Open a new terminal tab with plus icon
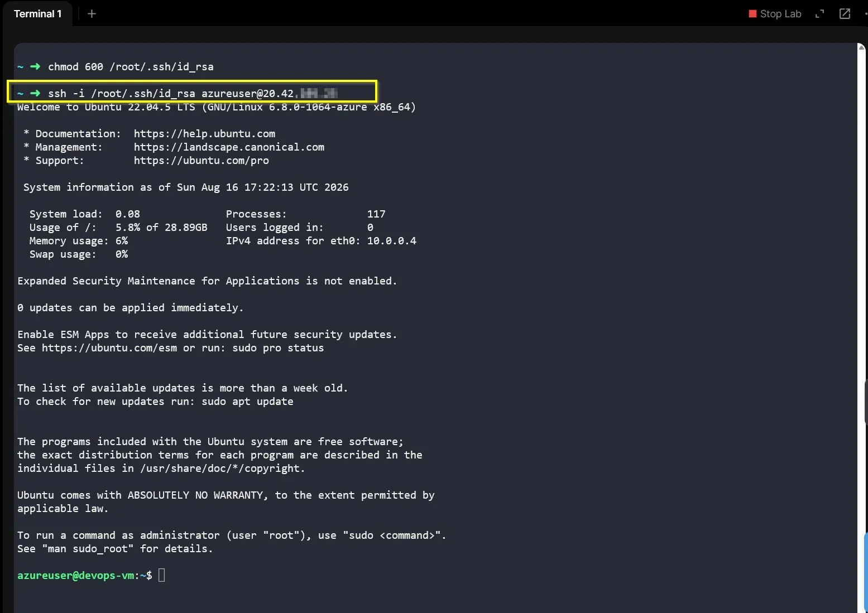The image size is (868, 613). pyautogui.click(x=92, y=14)
